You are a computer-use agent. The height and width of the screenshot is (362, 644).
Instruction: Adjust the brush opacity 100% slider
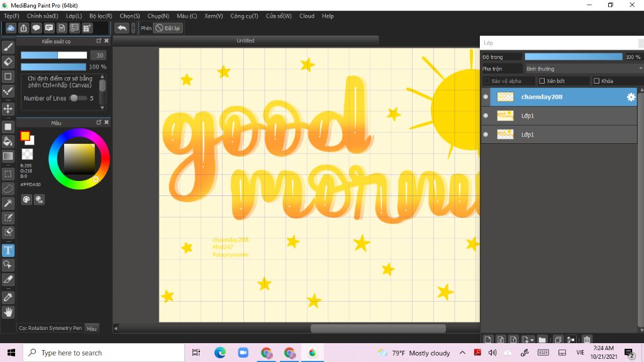point(53,67)
